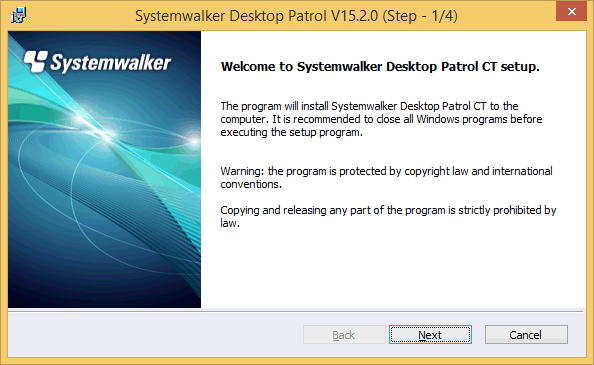
Task: Click the greyed-out Back button
Action: click(344, 335)
